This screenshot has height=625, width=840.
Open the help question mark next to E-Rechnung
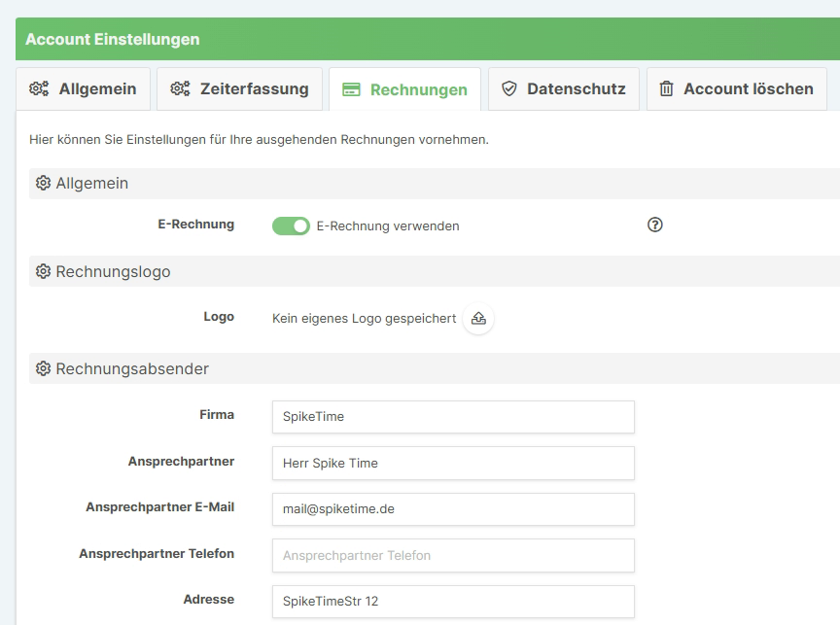(654, 225)
